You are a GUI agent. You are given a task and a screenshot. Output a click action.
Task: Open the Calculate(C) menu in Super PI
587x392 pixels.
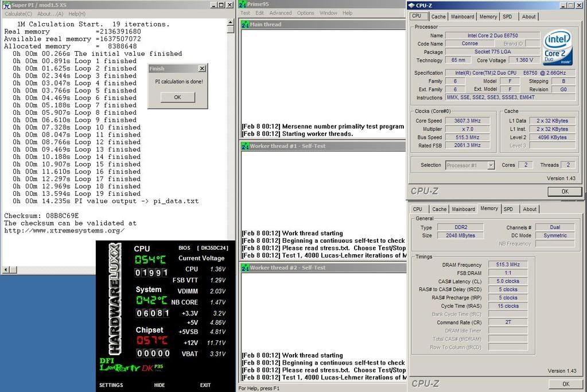click(x=18, y=14)
